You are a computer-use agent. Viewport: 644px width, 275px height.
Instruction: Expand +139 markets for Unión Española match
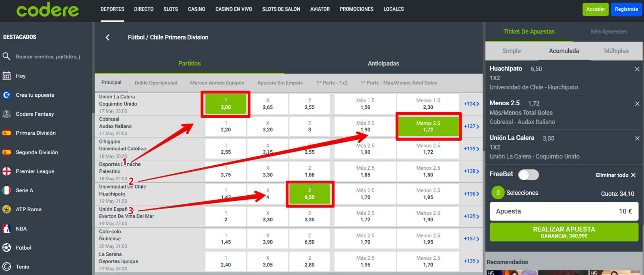(x=471, y=216)
